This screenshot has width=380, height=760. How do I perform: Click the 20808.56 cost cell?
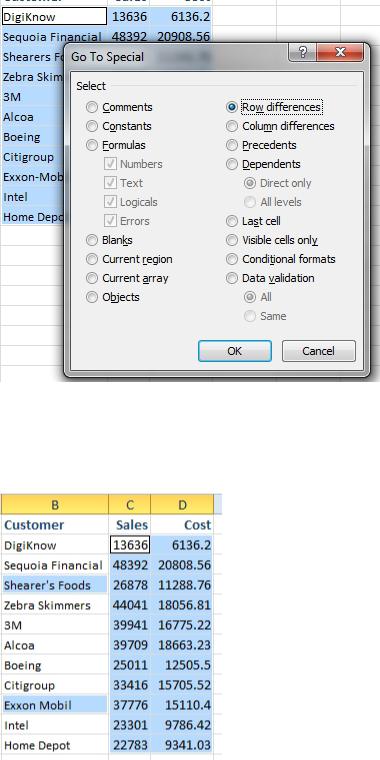182,565
